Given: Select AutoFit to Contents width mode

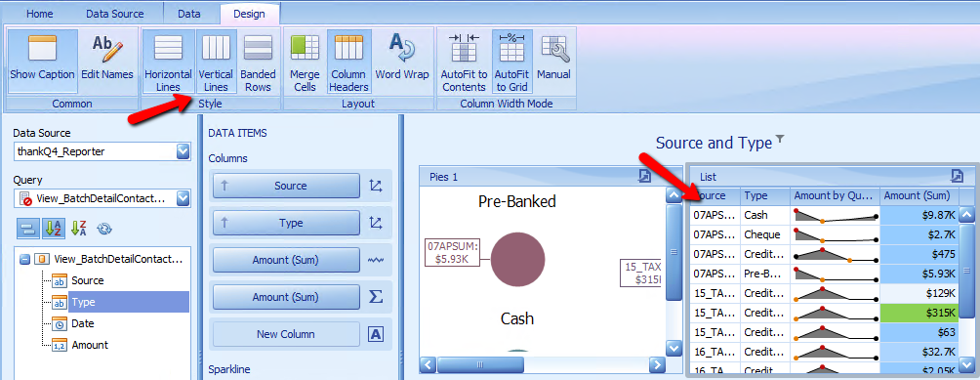Looking at the screenshot, I should tap(464, 61).
